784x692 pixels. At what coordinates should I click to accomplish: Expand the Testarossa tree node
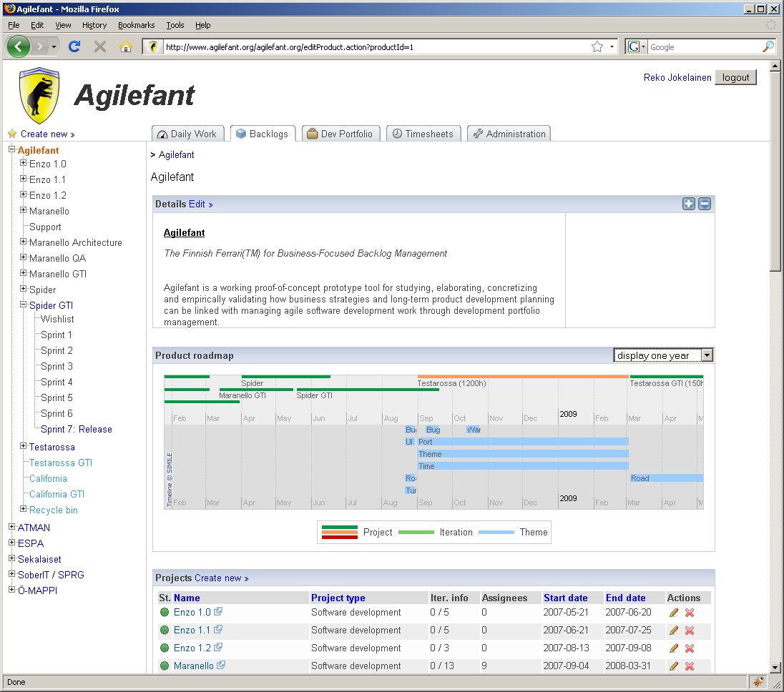(x=23, y=445)
